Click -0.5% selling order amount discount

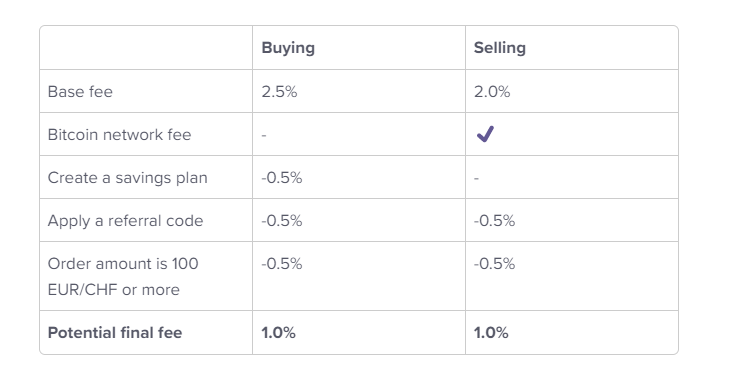(494, 264)
